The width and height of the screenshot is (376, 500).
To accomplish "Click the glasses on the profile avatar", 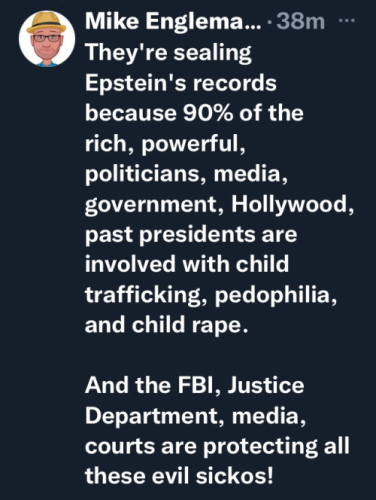I will 47,38.
